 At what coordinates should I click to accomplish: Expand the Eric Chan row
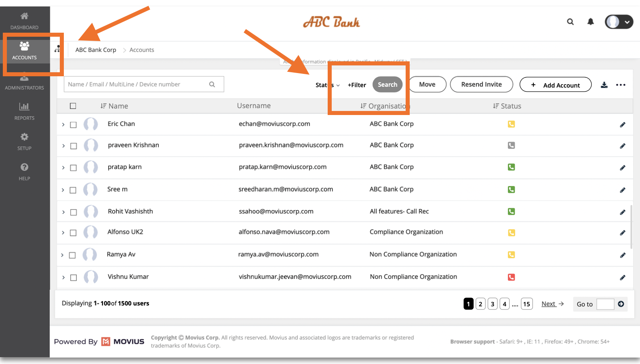[63, 125]
